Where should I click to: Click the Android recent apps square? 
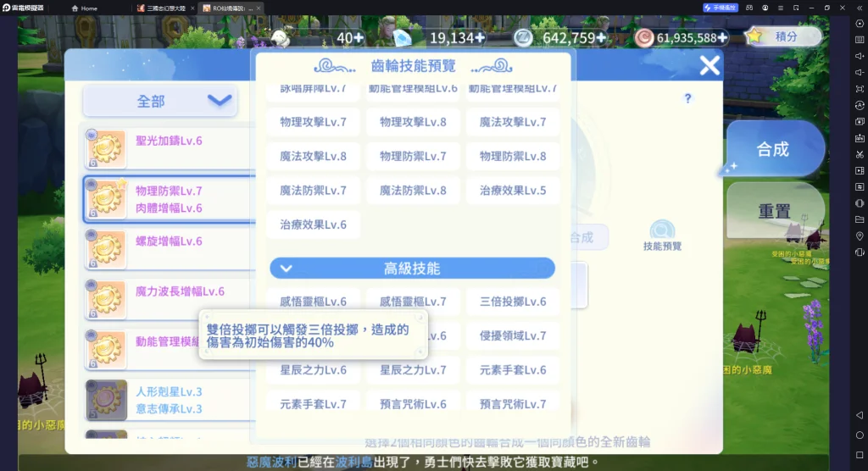point(860,455)
